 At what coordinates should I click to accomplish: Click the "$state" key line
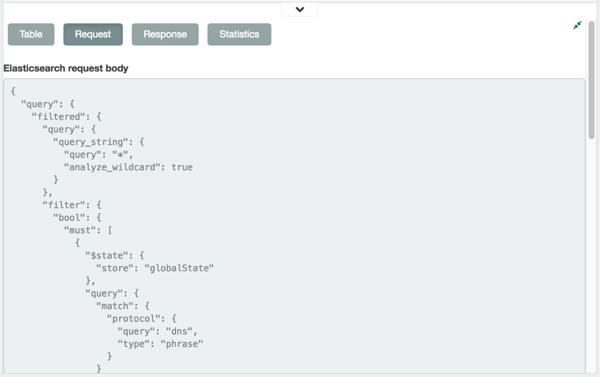click(115, 256)
